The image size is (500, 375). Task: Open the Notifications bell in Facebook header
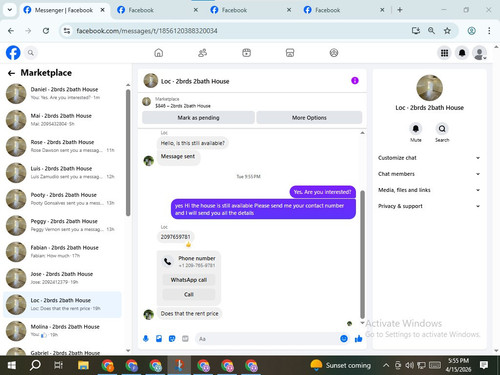click(462, 53)
